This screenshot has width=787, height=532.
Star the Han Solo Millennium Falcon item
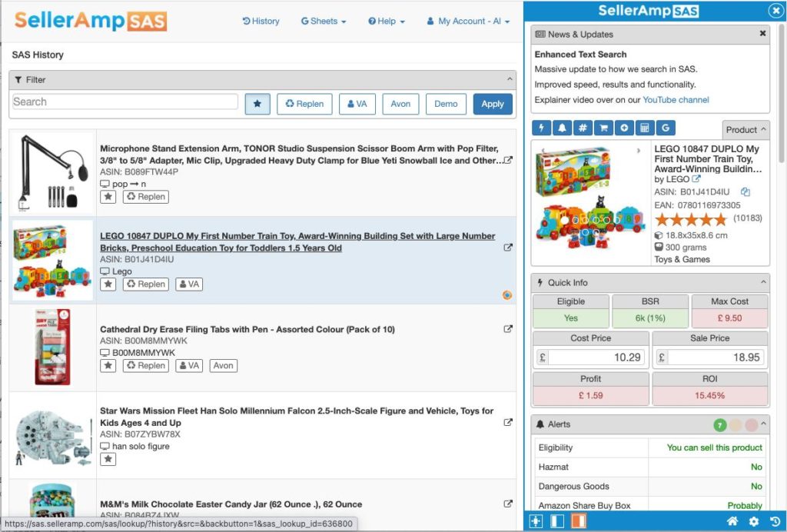108,459
